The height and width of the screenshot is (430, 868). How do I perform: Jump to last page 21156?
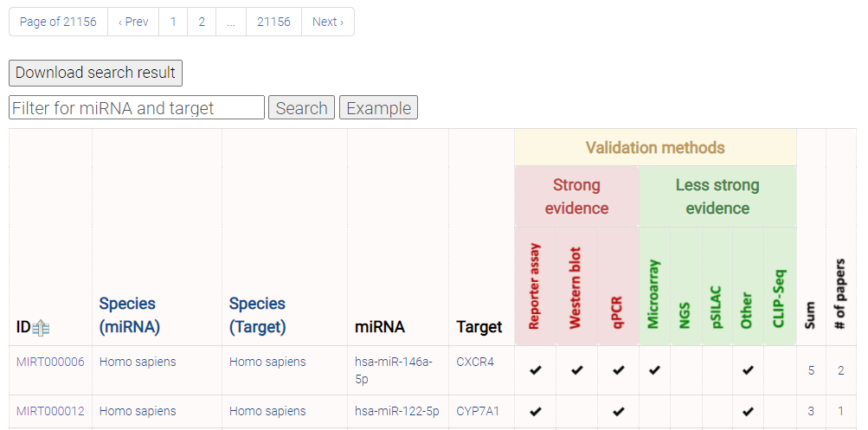tap(273, 22)
